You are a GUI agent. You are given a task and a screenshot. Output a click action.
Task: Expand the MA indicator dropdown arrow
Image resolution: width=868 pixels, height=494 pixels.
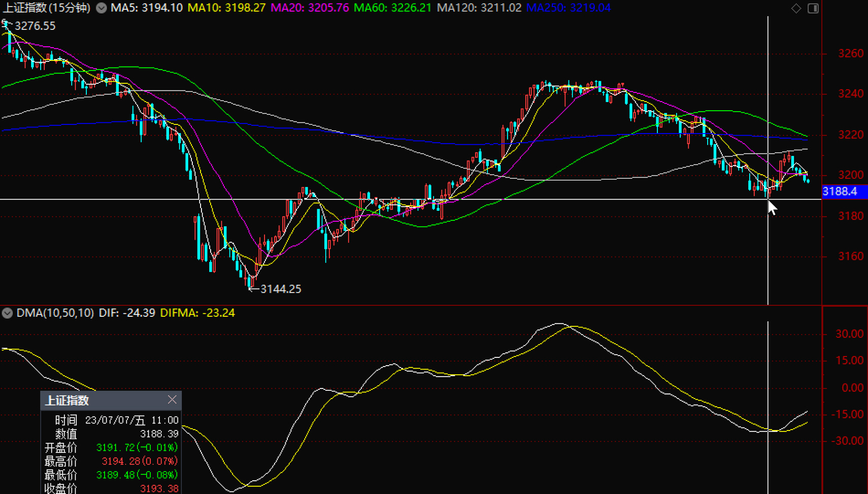(102, 8)
